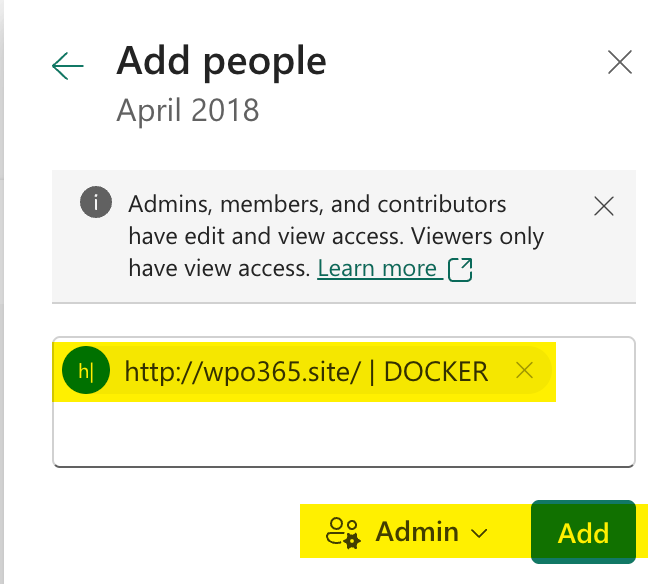The width and height of the screenshot is (668, 584).
Task: Select the http://wpo365.site/ | DOCKER chip text
Action: [306, 372]
